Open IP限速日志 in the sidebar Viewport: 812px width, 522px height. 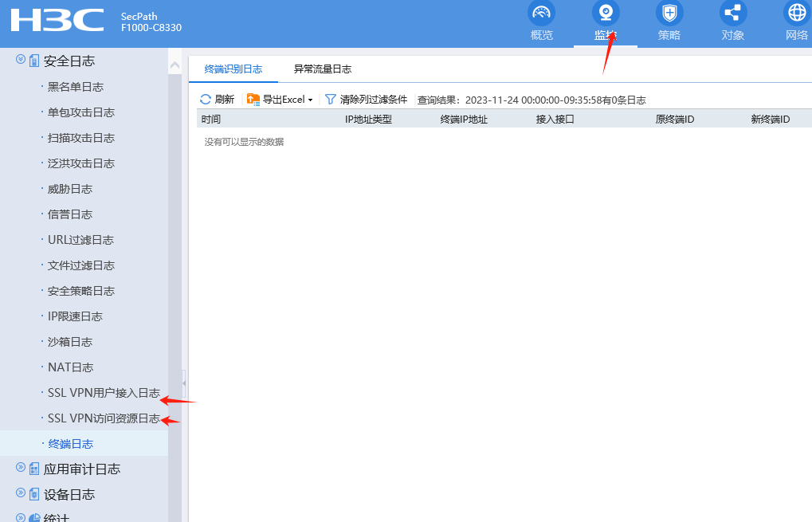75,316
